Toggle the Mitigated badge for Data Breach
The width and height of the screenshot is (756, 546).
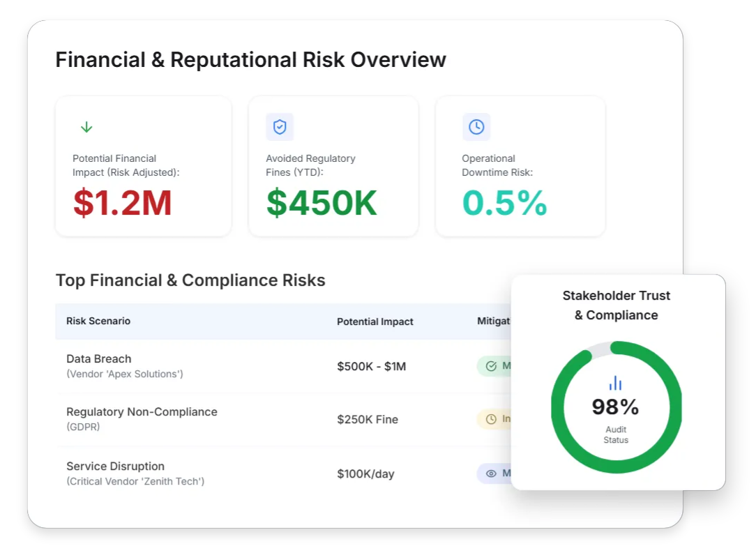[497, 365]
